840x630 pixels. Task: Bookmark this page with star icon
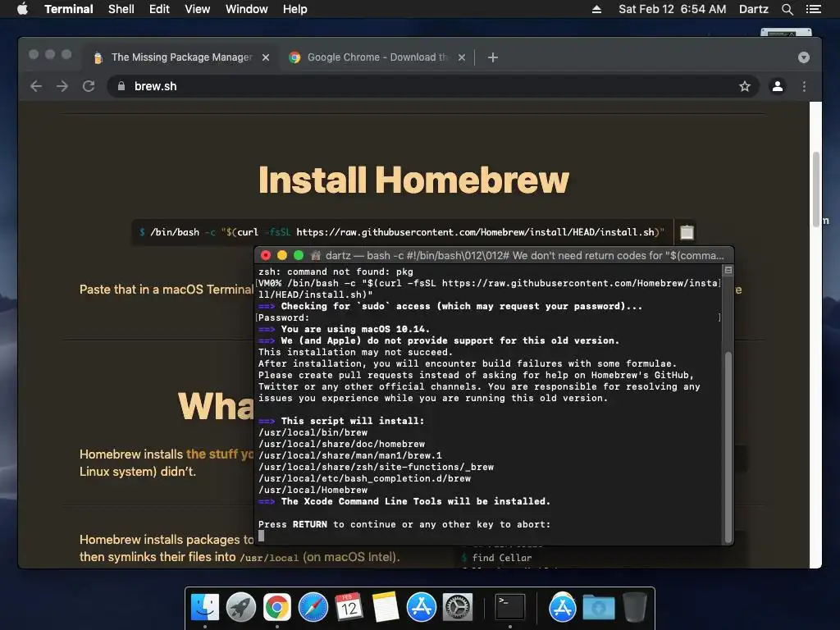pyautogui.click(x=745, y=86)
